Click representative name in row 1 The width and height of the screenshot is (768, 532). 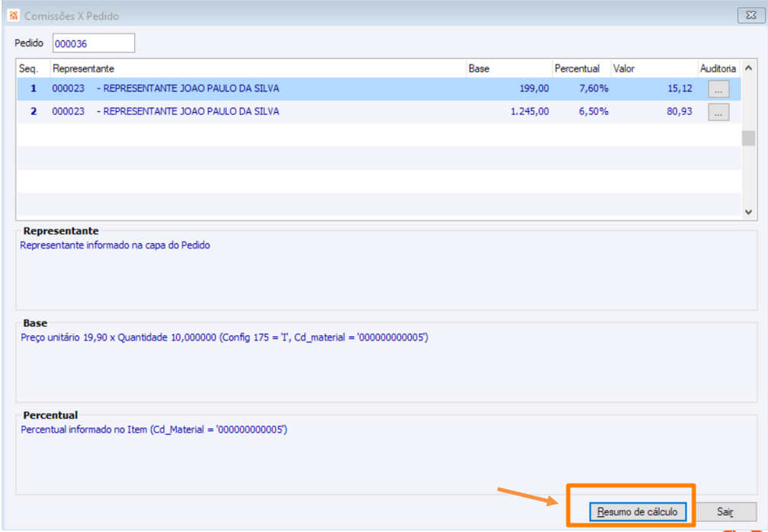pos(191,88)
